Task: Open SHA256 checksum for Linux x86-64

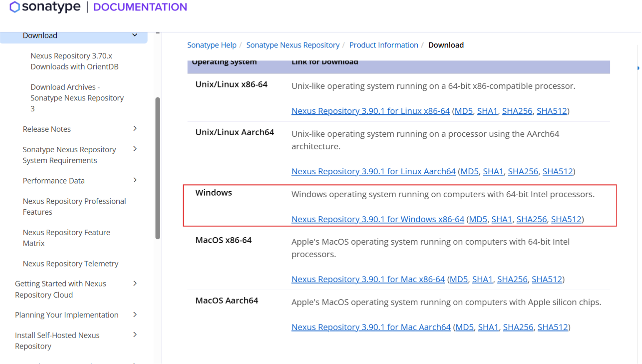Action: 517,111
